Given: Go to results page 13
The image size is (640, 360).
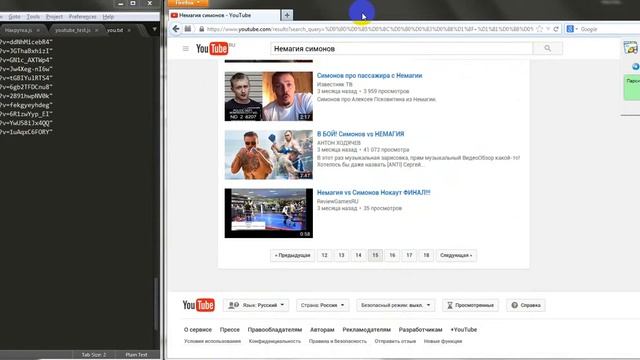Looking at the screenshot, I should 341,256.
